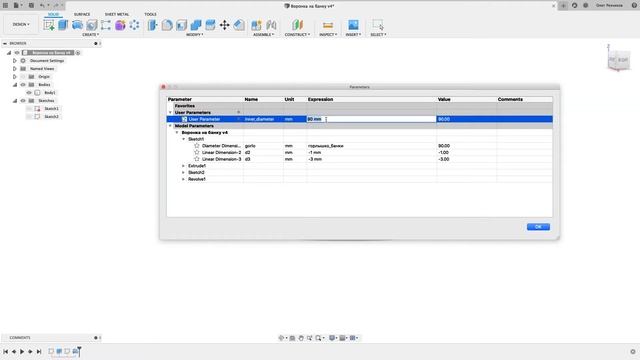Screen dimensions: 640x360
Task: Expand Document Settings in browser
Action: 15,61
